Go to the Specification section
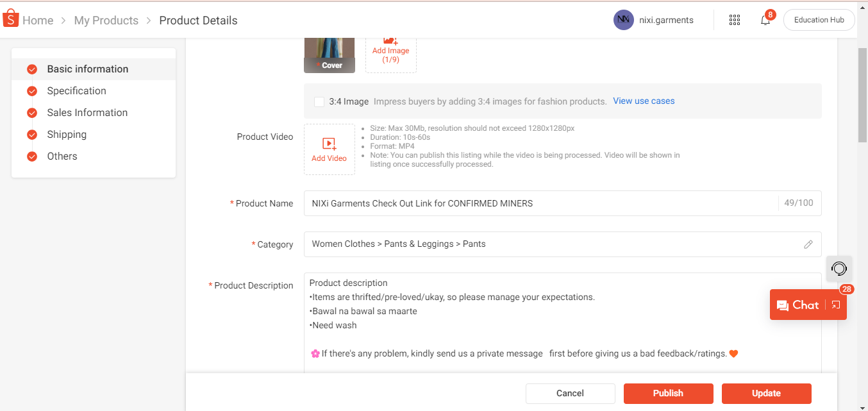Image resolution: width=868 pixels, height=411 pixels. [76, 91]
